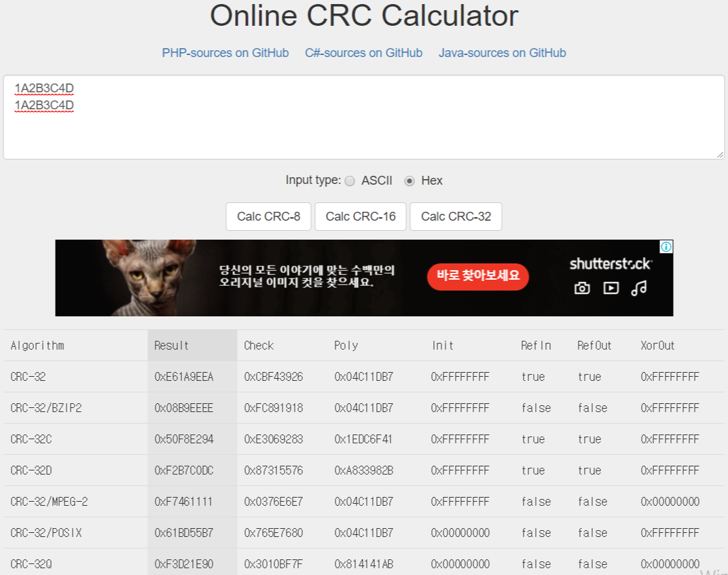Click check value 0x765E7680
Image resolution: width=728 pixels, height=575 pixels.
coord(274,533)
